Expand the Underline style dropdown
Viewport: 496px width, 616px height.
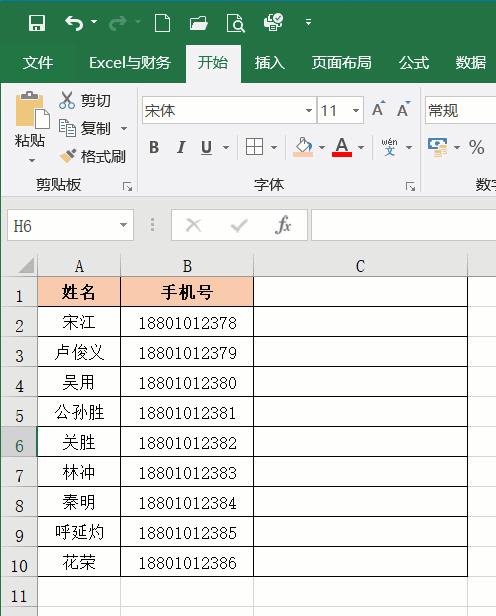pos(226,148)
